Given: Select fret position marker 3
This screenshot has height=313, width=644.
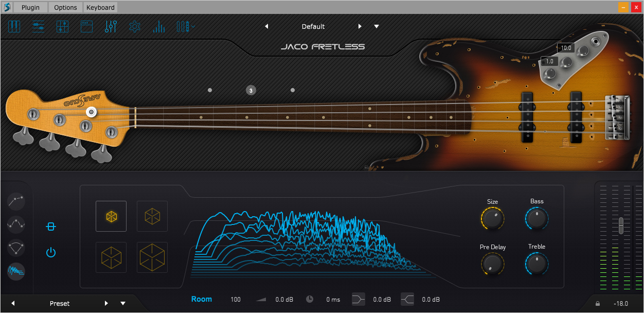Looking at the screenshot, I should (x=251, y=91).
